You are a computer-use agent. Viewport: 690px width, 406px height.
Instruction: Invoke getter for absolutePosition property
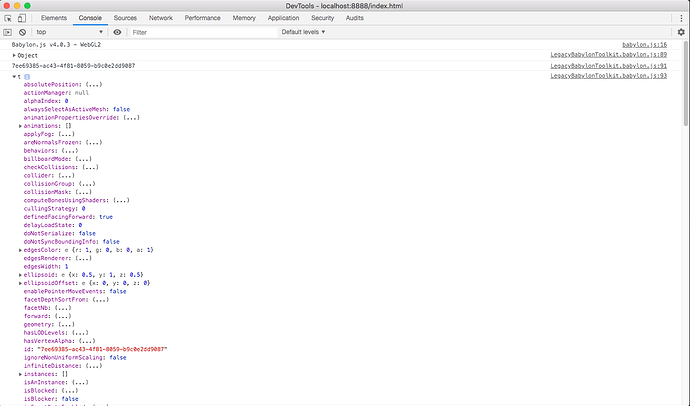(93, 84)
